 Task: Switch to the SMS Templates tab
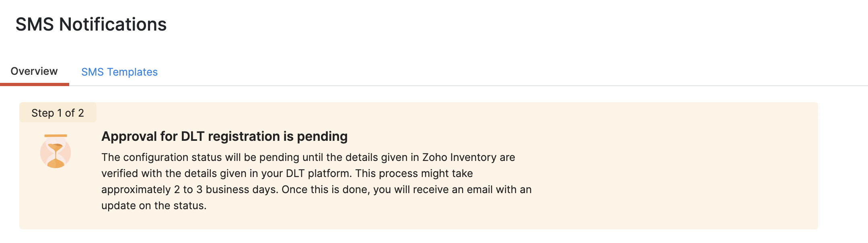click(119, 72)
